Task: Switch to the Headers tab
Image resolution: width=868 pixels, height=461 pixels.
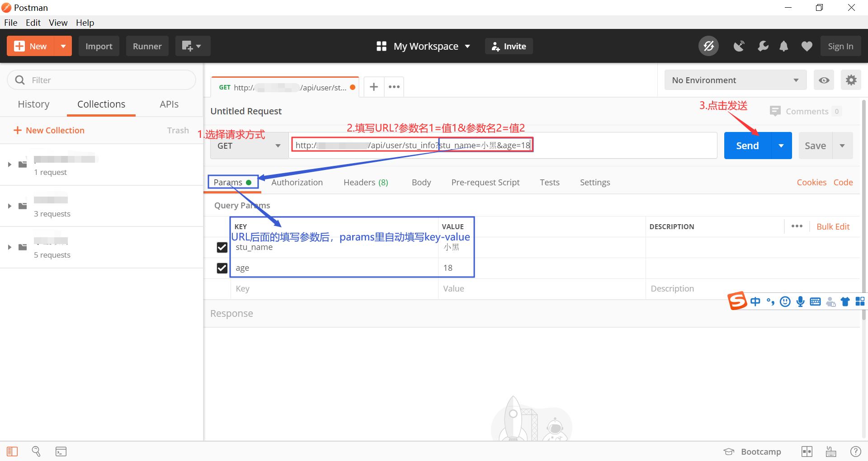Action: 366,182
